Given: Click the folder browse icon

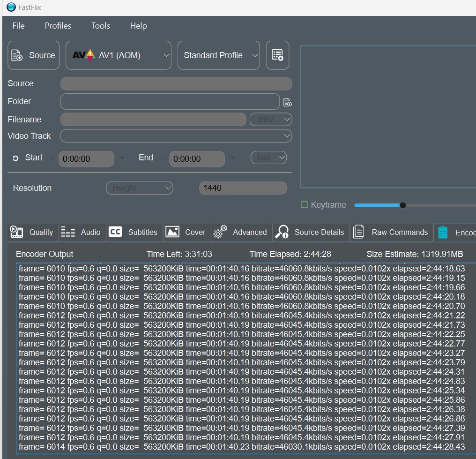Looking at the screenshot, I should (287, 102).
